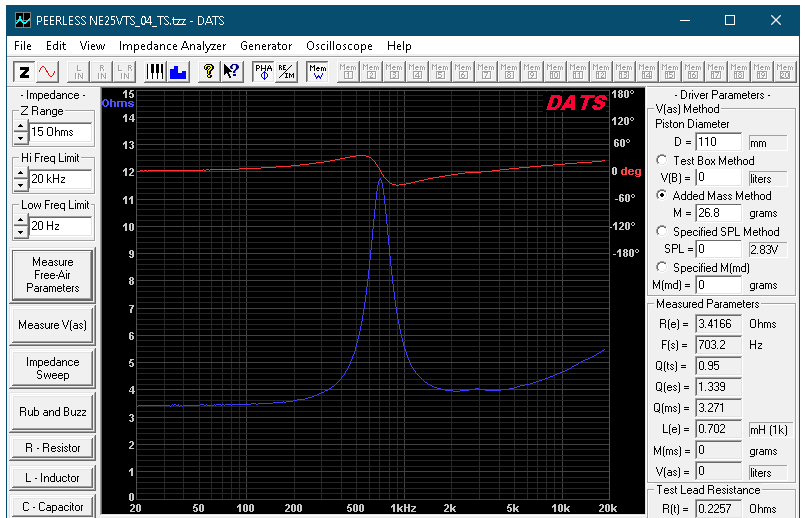805x518 pixels.
Task: Click the blue bar chart toolbar icon
Action: [x=178, y=72]
